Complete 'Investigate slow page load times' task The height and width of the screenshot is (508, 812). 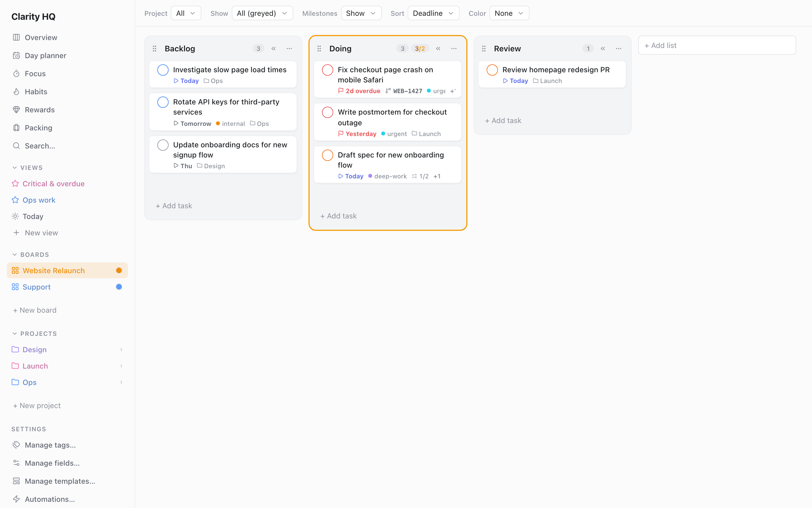tap(163, 70)
